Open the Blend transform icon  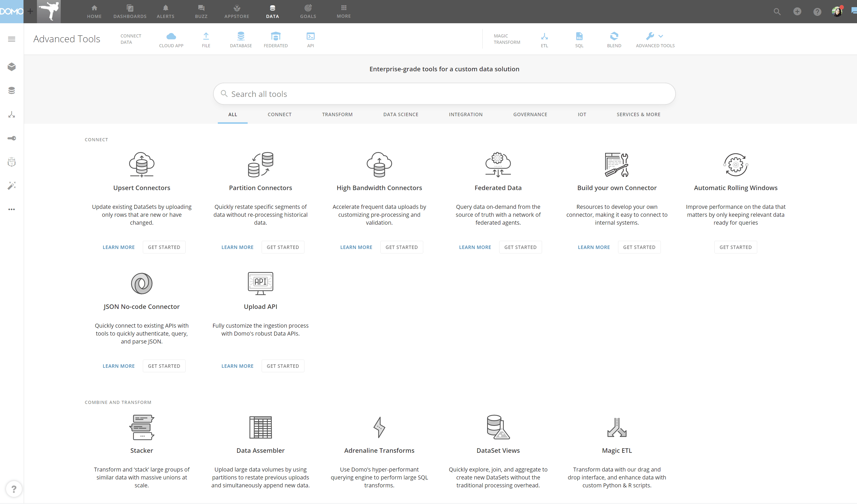(x=614, y=36)
